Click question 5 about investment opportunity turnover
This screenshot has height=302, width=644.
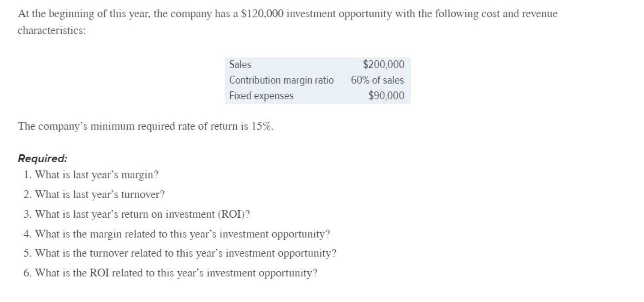[180, 253]
